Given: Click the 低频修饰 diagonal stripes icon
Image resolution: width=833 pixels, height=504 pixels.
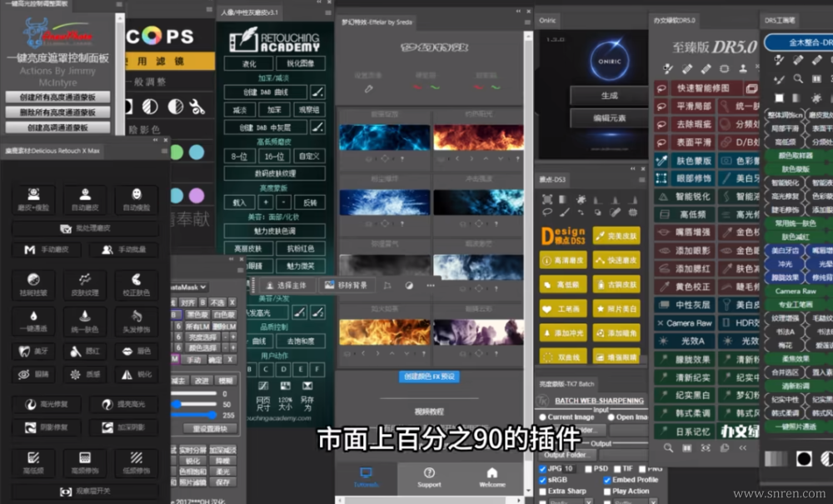Looking at the screenshot, I should pos(137,458).
